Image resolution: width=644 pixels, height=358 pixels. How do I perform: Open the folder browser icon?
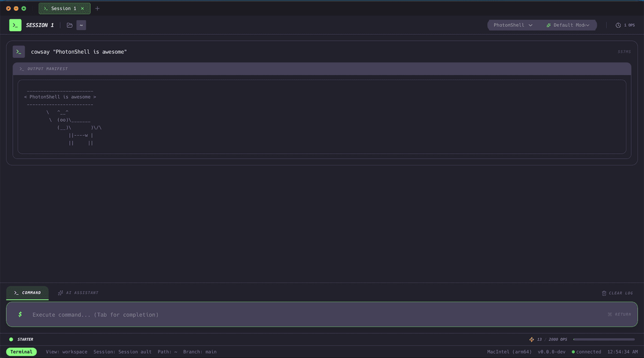point(70,25)
